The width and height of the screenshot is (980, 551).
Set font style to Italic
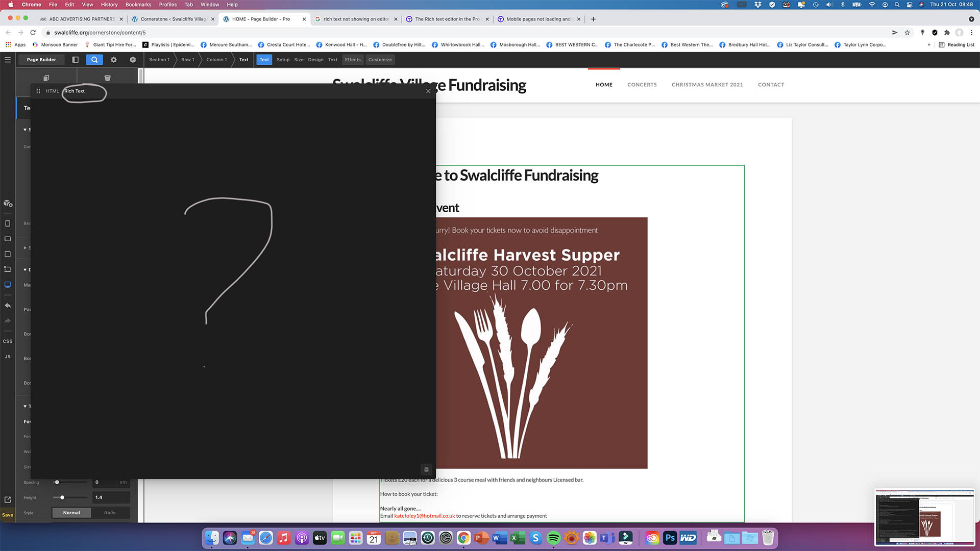tap(110, 513)
